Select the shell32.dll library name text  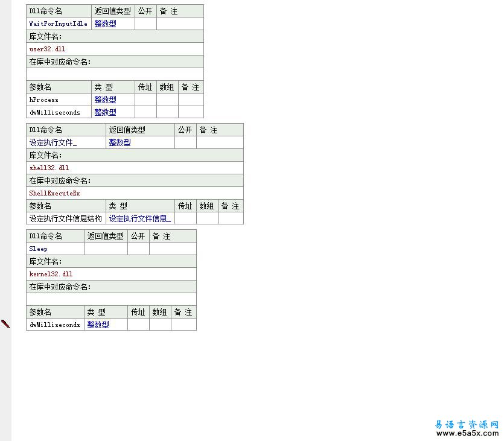(x=48, y=168)
